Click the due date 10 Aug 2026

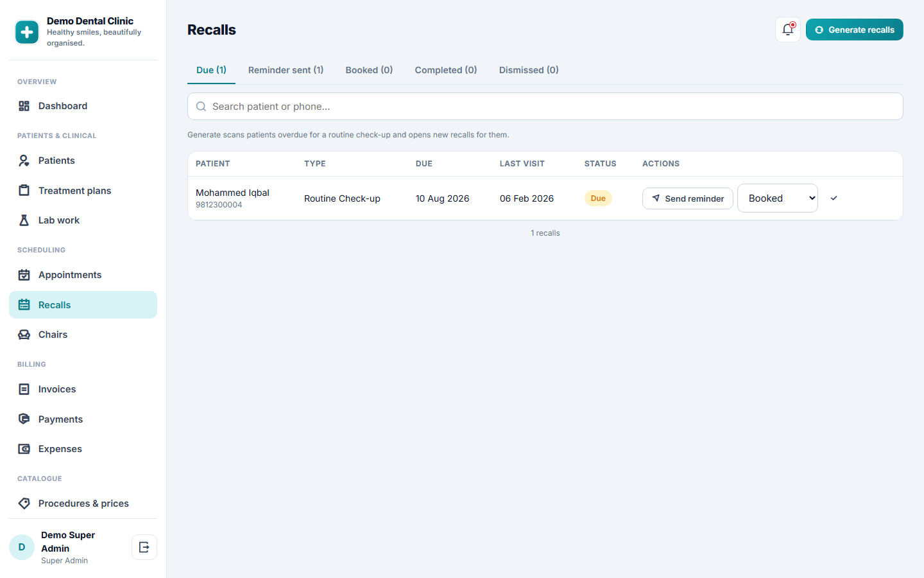point(442,198)
